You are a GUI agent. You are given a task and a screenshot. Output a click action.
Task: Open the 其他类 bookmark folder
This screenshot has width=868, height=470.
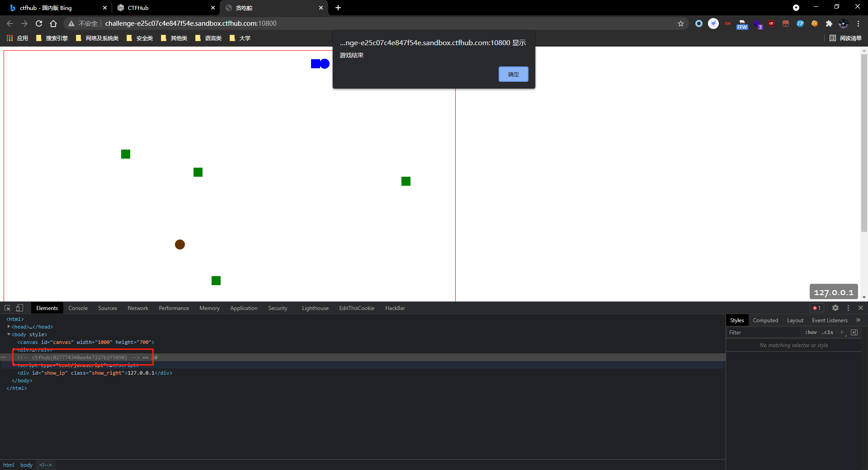click(x=174, y=38)
